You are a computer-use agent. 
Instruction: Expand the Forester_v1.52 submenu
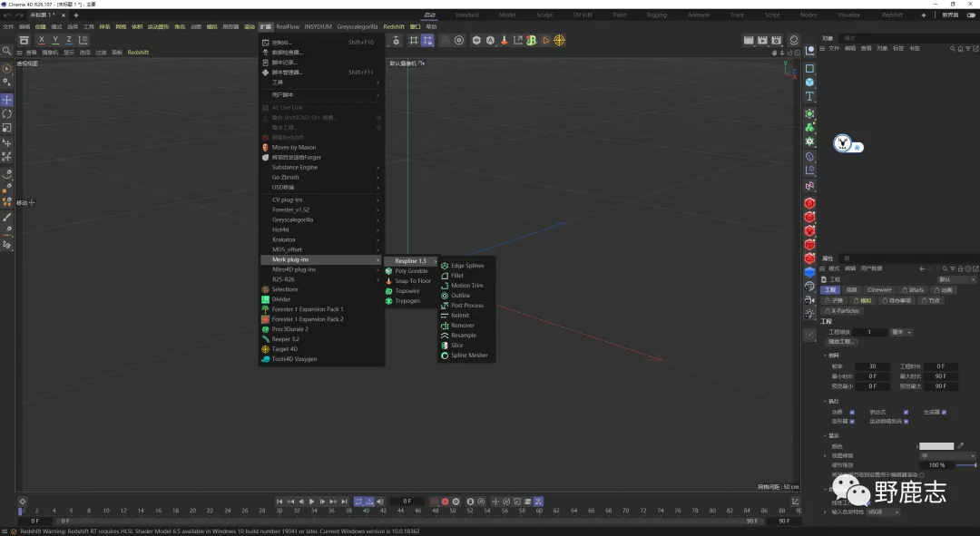pos(321,210)
